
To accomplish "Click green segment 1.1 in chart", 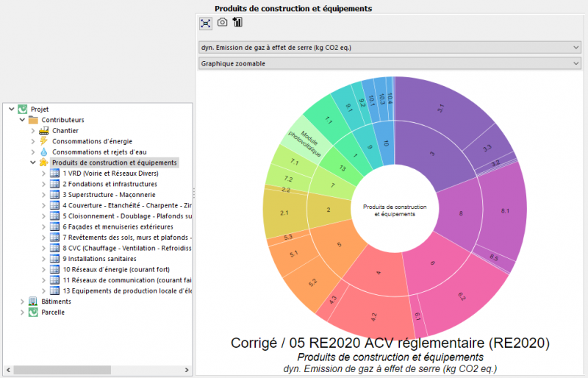I will [328, 121].
